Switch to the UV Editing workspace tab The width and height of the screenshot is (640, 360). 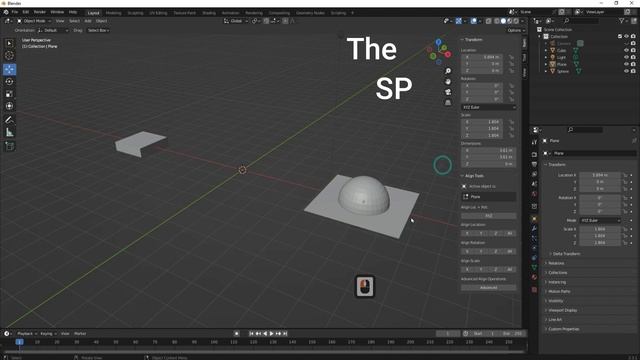(x=158, y=13)
